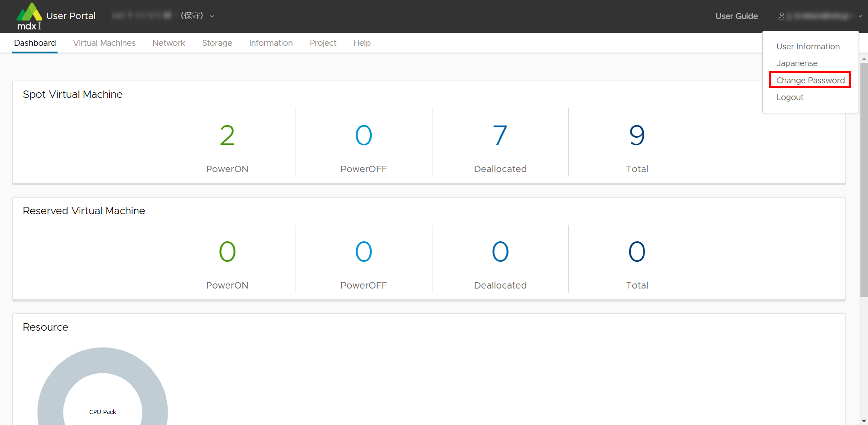Switch language via Japanense menu item
Viewport: 868px width, 425px height.
(797, 63)
